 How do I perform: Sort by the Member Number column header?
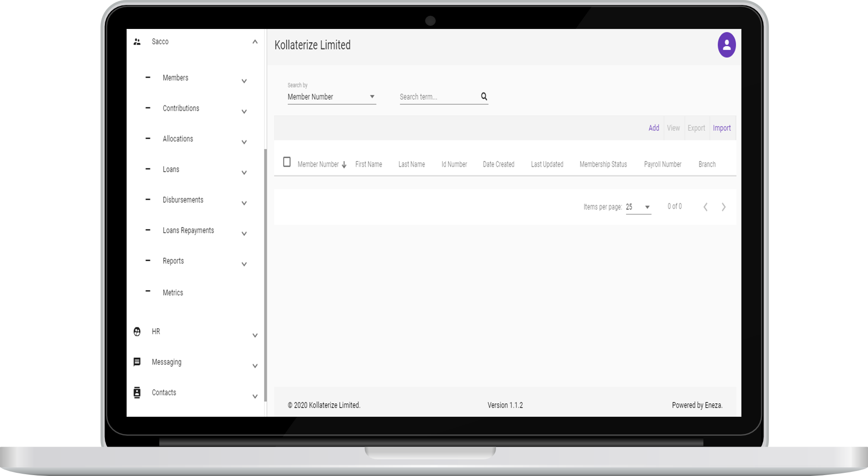coord(318,165)
